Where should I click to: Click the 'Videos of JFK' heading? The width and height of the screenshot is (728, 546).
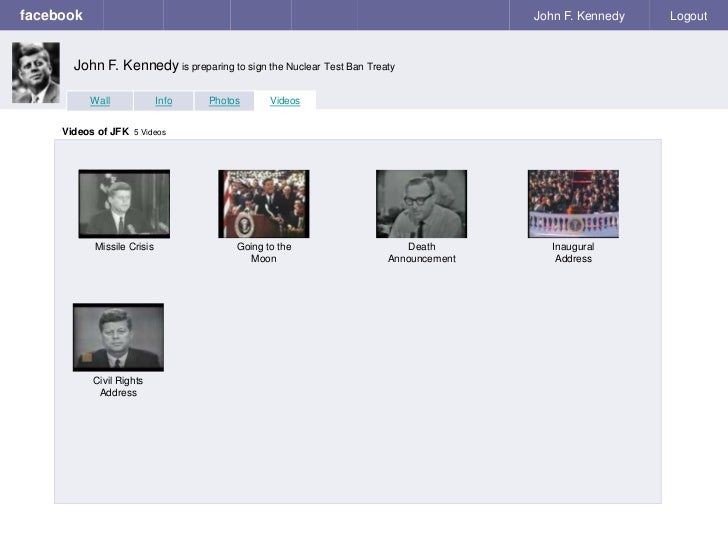(95, 131)
